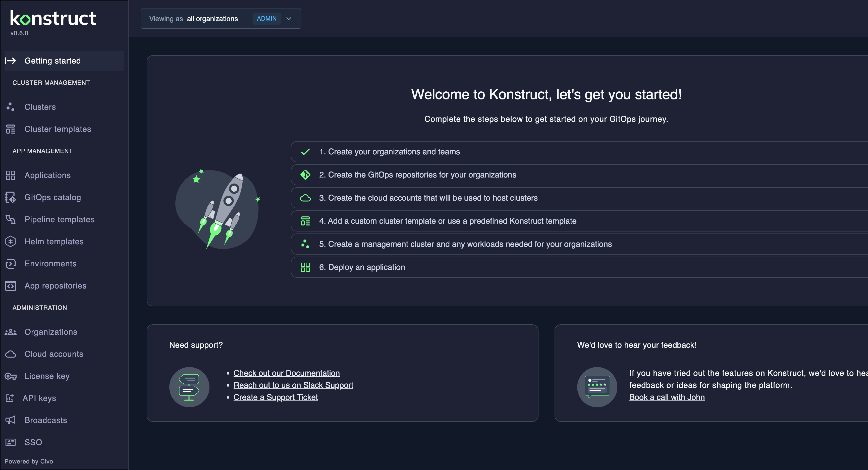
Task: Click the cloud icon on step 3
Action: point(305,198)
